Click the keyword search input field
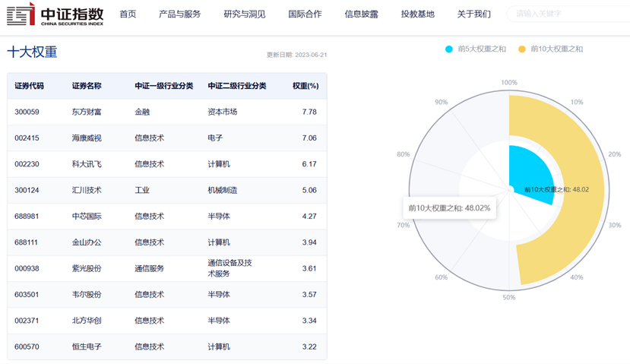Screen dimensions: 630x364 [x=568, y=14]
